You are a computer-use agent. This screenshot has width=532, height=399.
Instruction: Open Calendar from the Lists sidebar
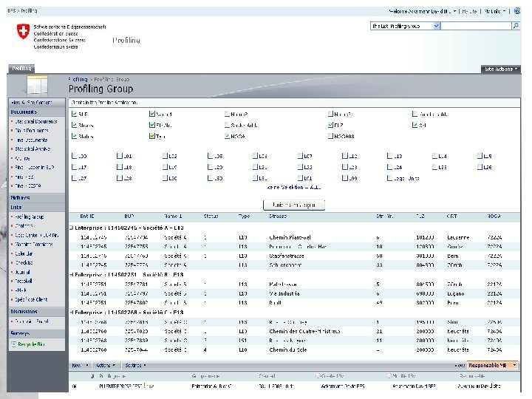[23, 253]
